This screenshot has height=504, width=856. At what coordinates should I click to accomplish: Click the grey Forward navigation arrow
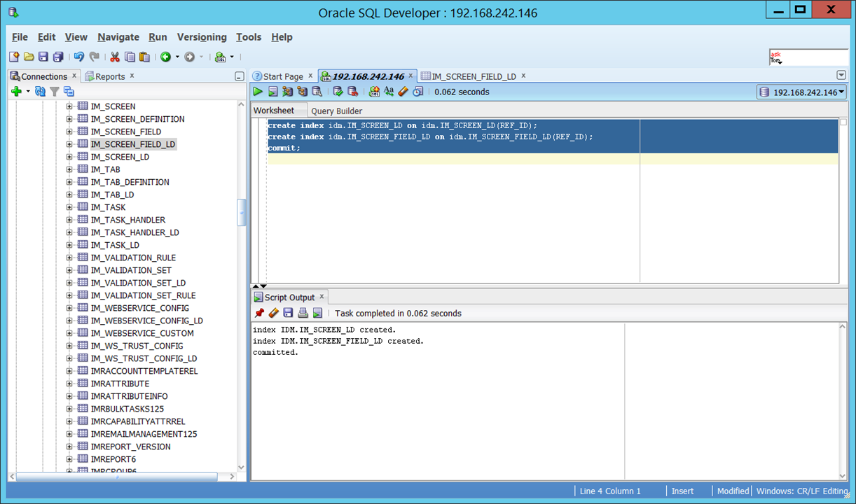(x=189, y=57)
